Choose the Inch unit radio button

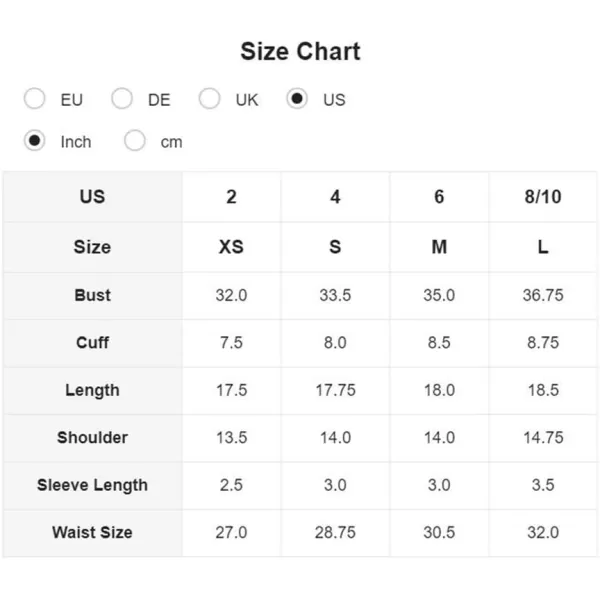pyautogui.click(x=34, y=140)
